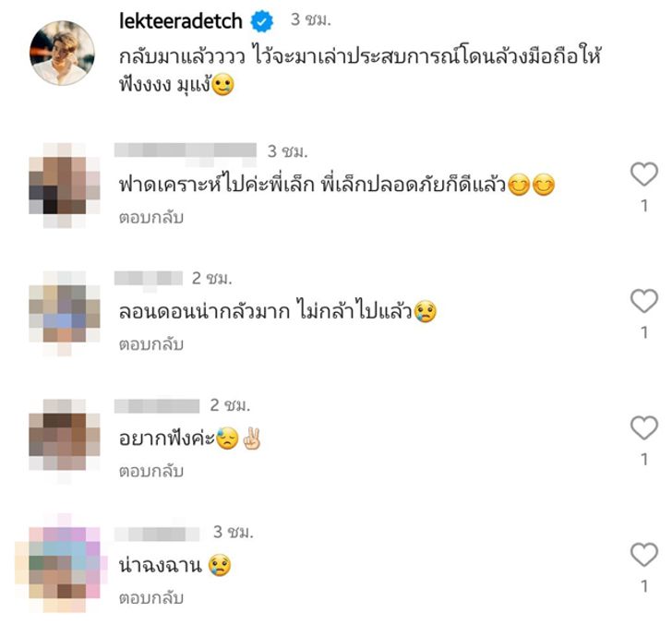
Task: Reply to the comment ลอนดอนน่ากลัวมาก
Action: point(151,343)
